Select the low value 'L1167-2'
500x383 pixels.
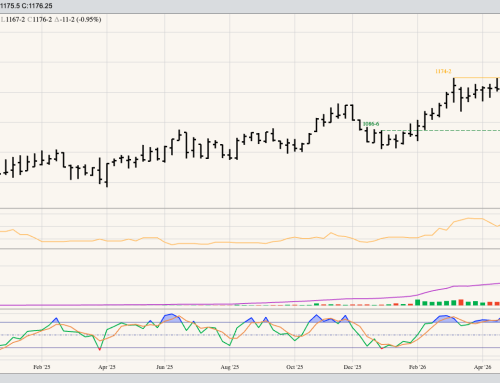tap(13, 20)
